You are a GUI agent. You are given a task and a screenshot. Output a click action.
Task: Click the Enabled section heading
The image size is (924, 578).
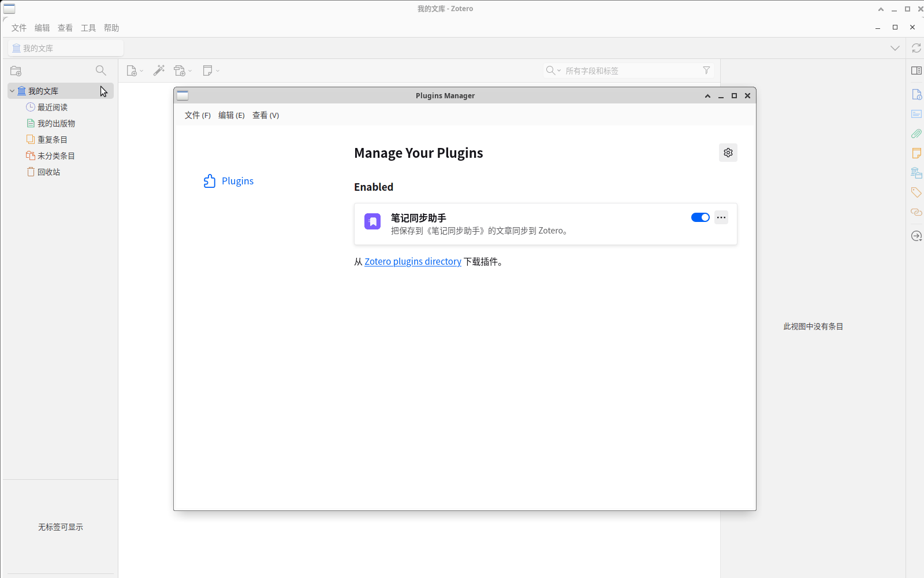(374, 187)
